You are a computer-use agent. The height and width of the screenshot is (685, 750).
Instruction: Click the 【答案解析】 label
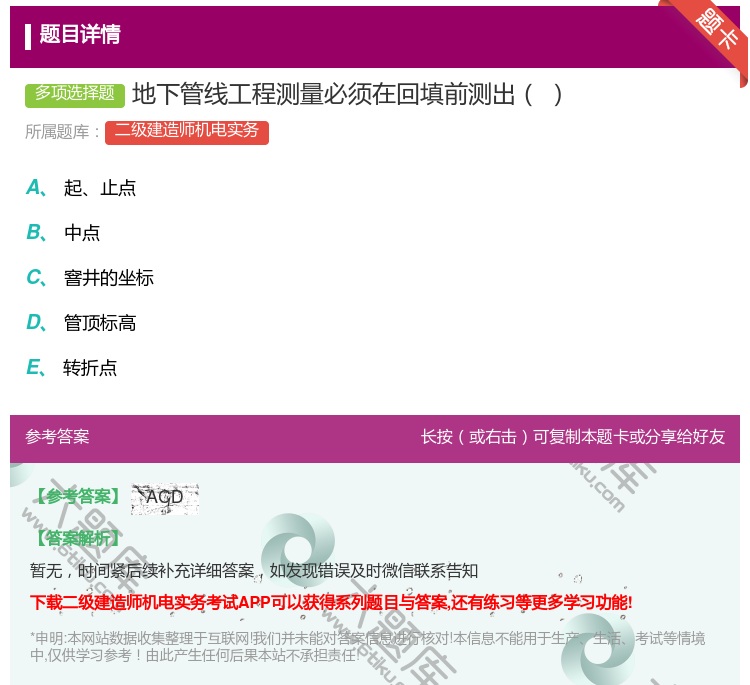click(x=78, y=538)
